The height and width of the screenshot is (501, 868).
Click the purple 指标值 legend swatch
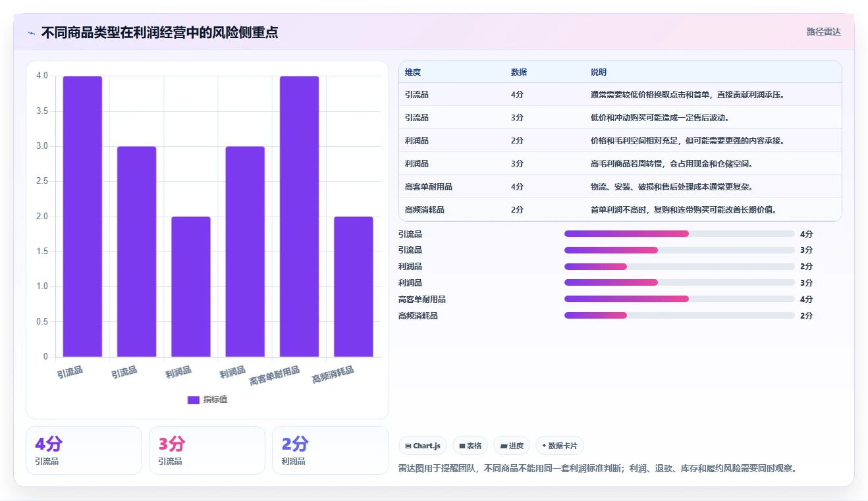(194, 400)
